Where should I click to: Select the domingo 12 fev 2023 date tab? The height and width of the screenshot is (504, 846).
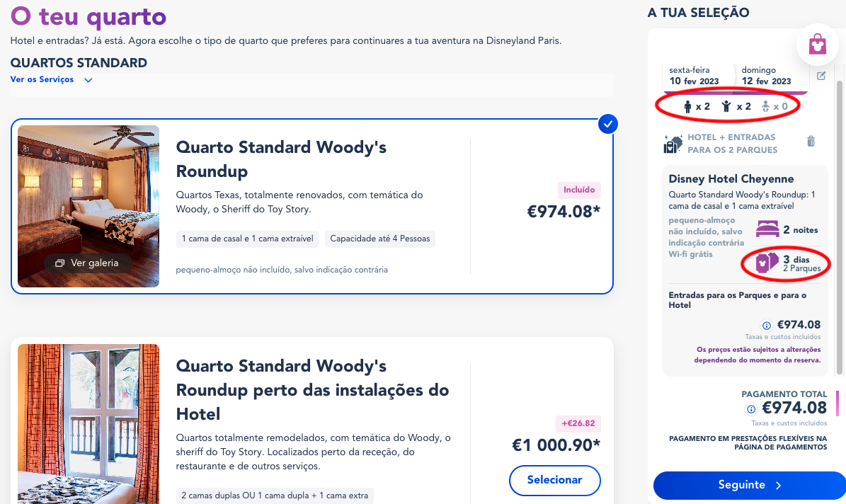[772, 76]
